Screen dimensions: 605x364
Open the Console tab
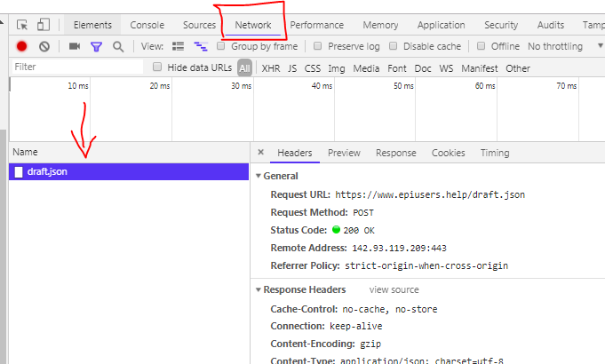coord(147,25)
